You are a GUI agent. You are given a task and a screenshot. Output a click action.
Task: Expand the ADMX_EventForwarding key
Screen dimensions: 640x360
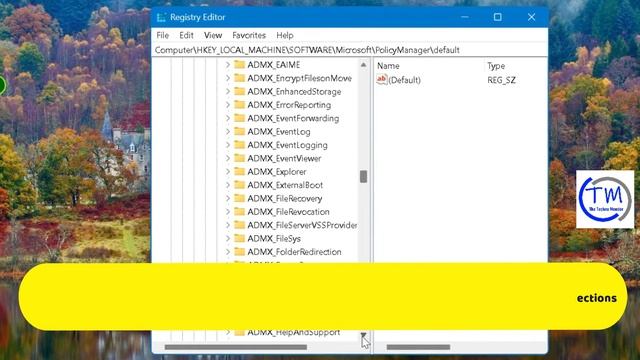coord(228,118)
